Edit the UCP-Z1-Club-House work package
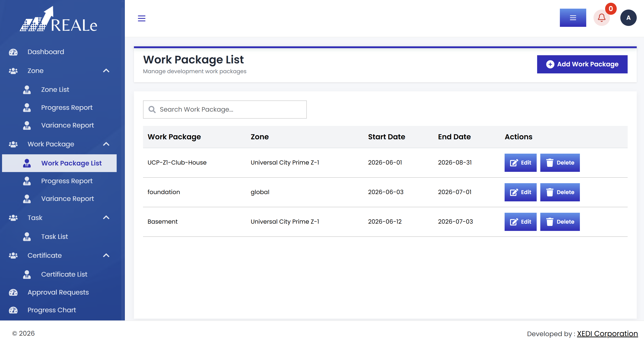 pyautogui.click(x=520, y=163)
